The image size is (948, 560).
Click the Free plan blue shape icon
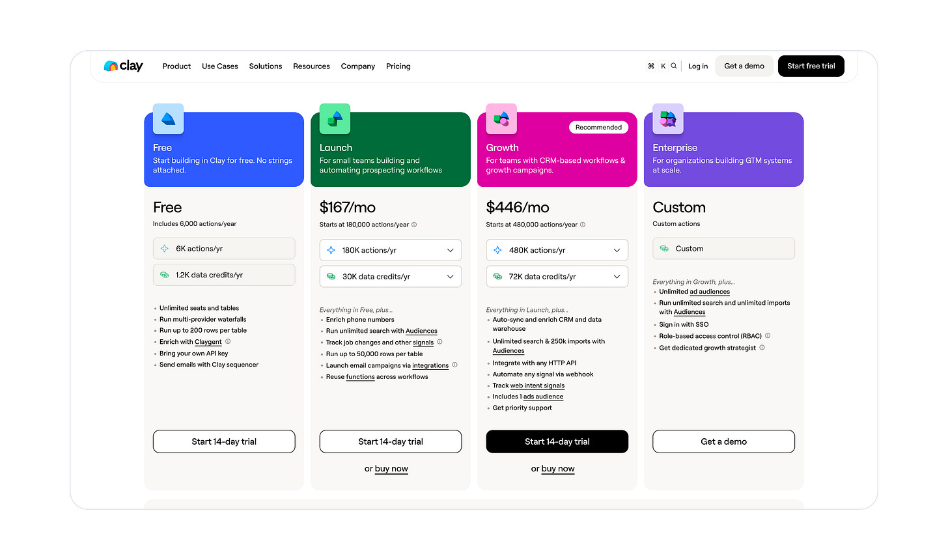[x=168, y=119]
